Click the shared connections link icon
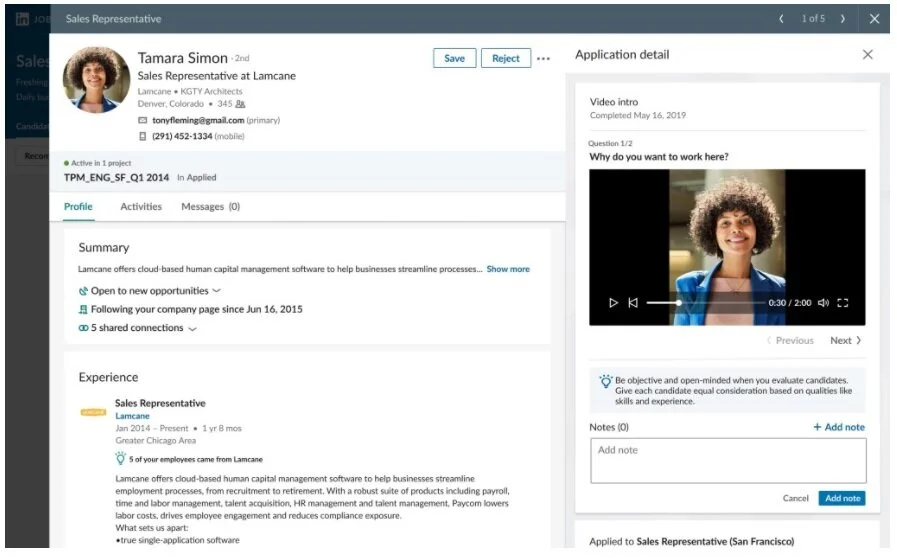The height and width of the screenshot is (558, 897). (83, 328)
